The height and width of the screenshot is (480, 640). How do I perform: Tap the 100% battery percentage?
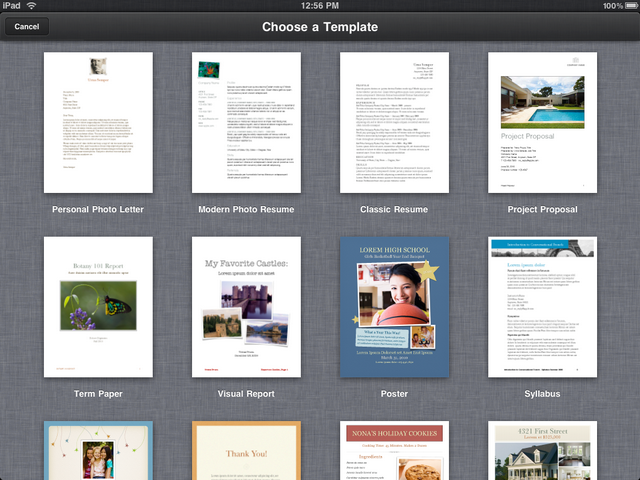613,6
